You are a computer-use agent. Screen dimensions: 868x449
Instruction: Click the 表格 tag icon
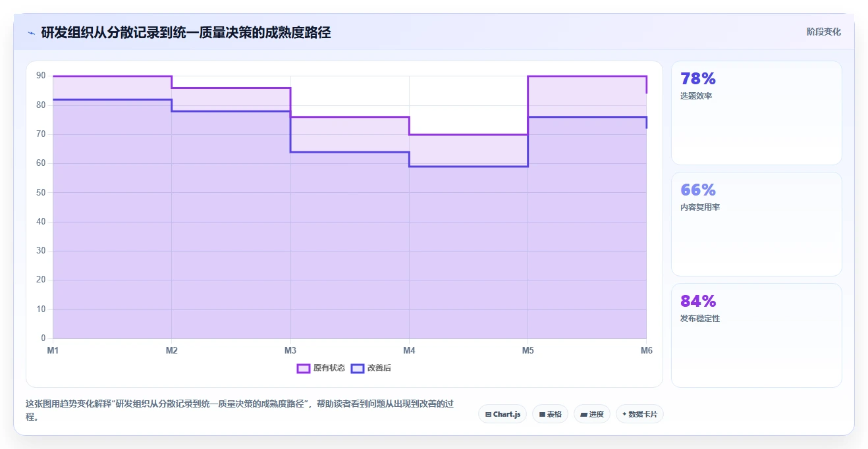click(542, 414)
